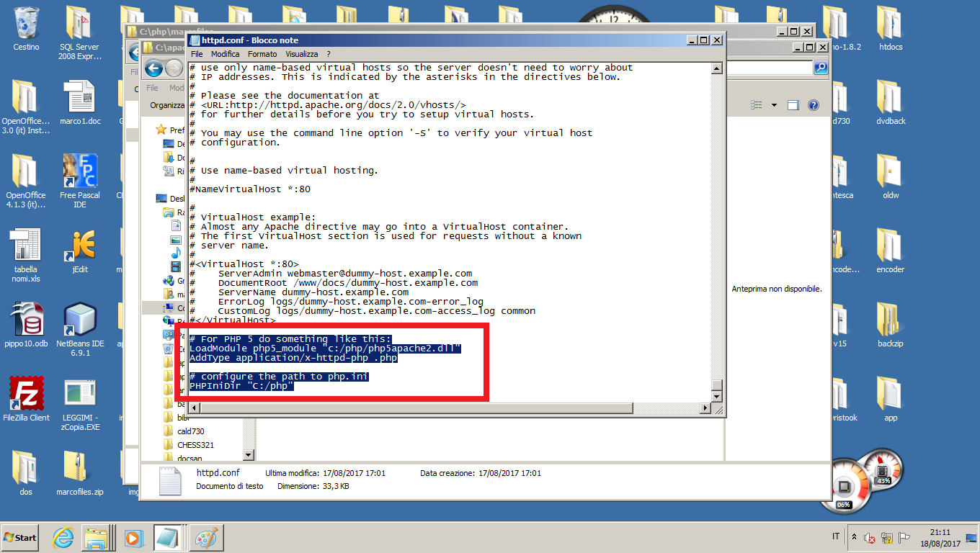
Task: Click the Explorer search magnifier icon
Action: coord(821,68)
